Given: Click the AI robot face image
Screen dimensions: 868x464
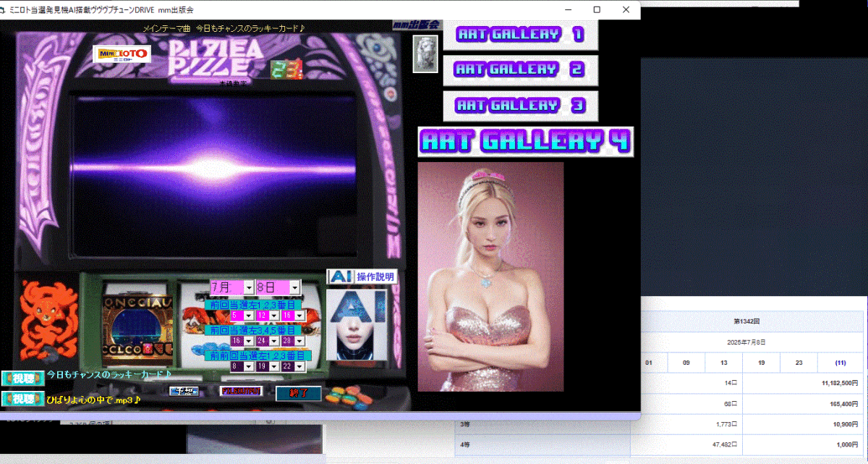Looking at the screenshot, I should [356, 325].
